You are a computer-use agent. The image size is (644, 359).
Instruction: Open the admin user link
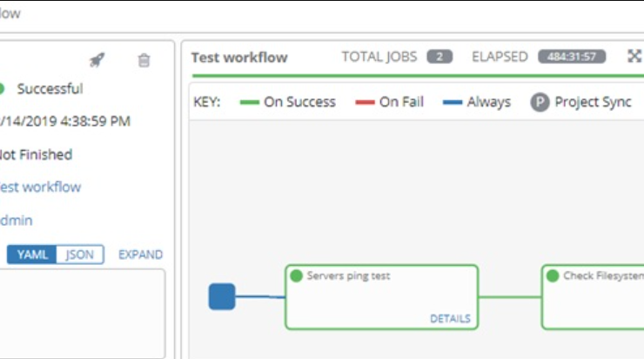pos(16,220)
